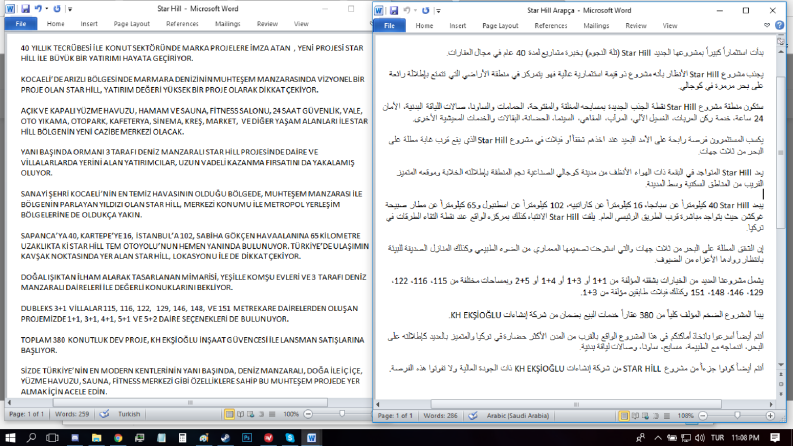The image size is (793, 446).
Task: Switch Star Hill to Draft view
Action: tap(272, 414)
